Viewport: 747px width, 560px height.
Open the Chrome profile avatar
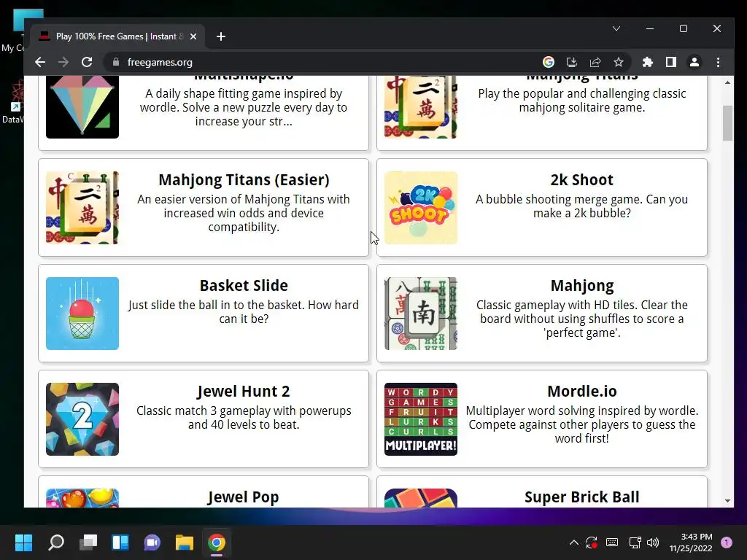pos(694,63)
